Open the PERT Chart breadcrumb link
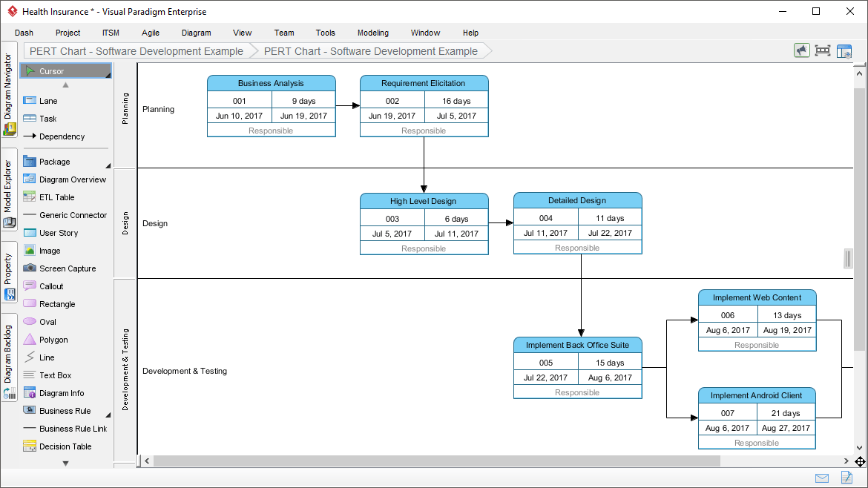868x488 pixels. [x=137, y=51]
